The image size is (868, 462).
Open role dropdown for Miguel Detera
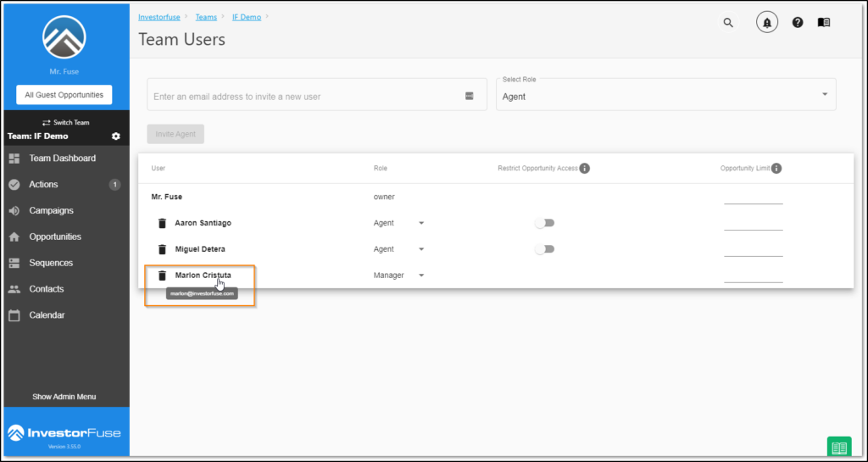pos(399,249)
